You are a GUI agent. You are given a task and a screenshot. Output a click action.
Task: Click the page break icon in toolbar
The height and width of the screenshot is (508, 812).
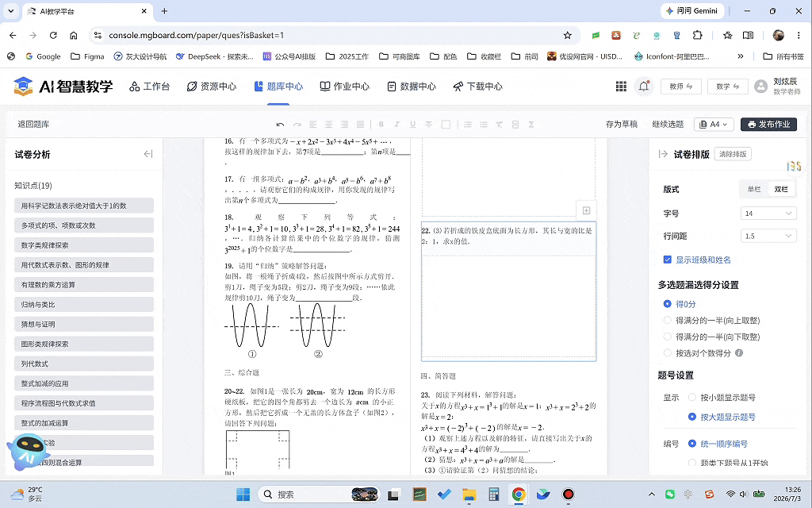(515, 125)
